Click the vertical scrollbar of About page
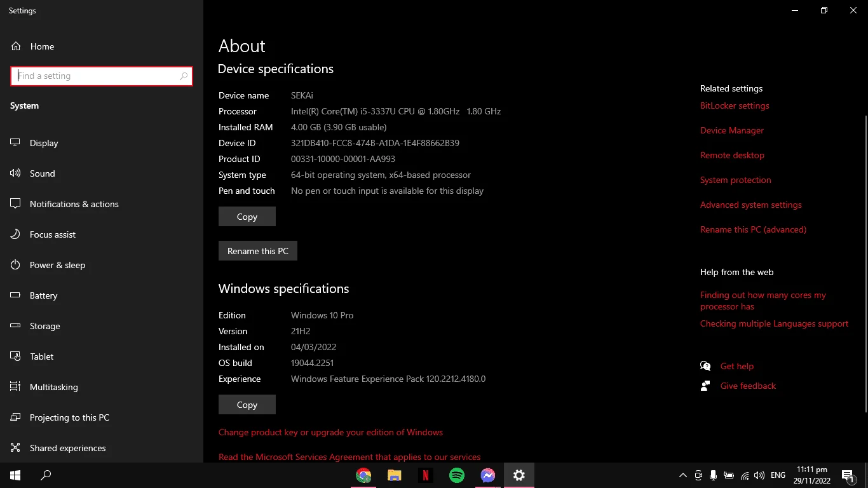The image size is (868, 488). (865, 264)
